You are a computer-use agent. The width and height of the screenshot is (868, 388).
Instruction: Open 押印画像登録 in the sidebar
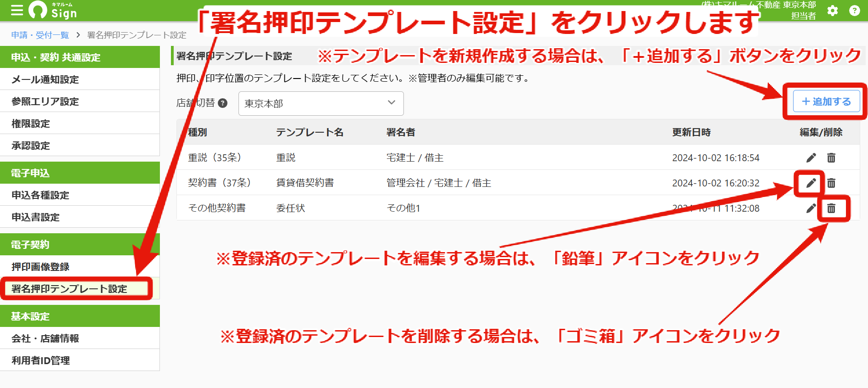click(x=80, y=267)
